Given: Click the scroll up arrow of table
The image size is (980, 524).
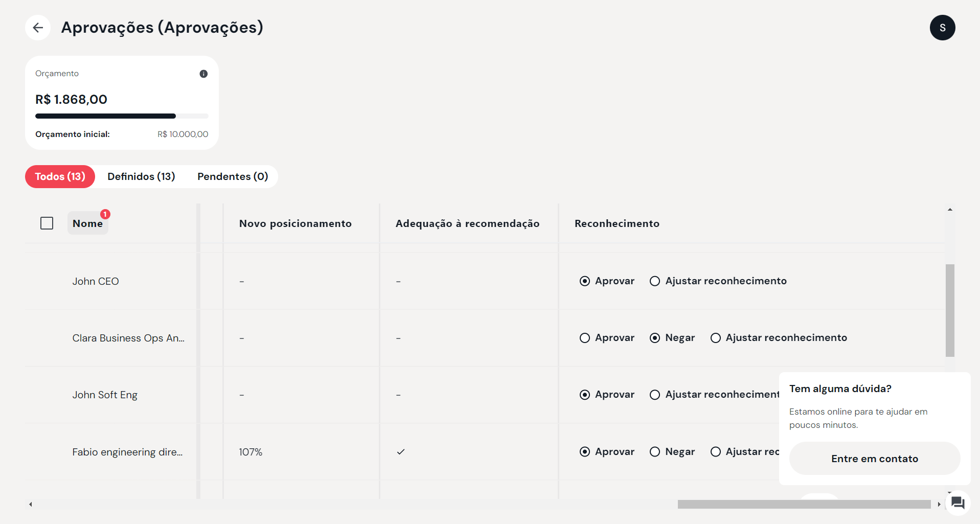Looking at the screenshot, I should [950, 210].
